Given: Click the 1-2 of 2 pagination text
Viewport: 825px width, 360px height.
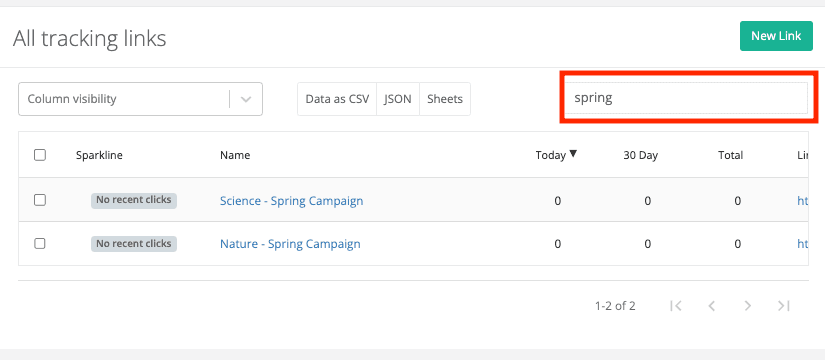Looking at the screenshot, I should [x=615, y=306].
